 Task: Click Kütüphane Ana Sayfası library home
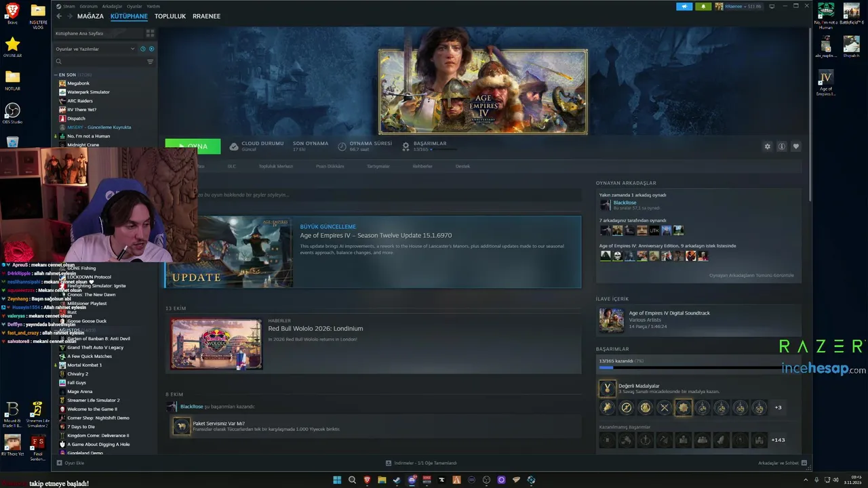point(79,33)
